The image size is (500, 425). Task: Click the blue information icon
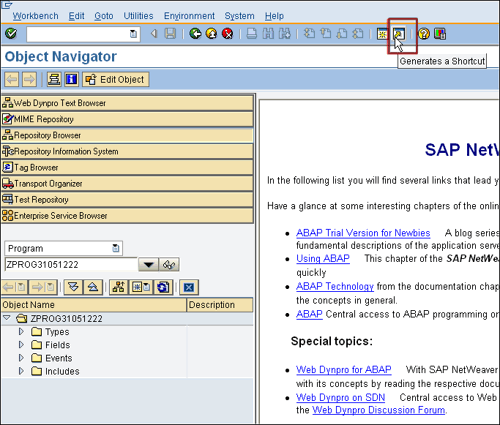tap(72, 79)
